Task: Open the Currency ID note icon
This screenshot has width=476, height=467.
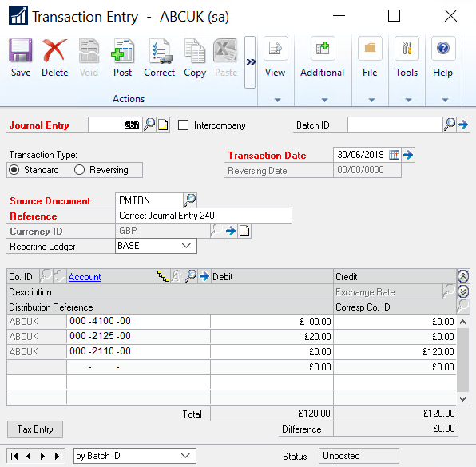Action: click(x=244, y=231)
